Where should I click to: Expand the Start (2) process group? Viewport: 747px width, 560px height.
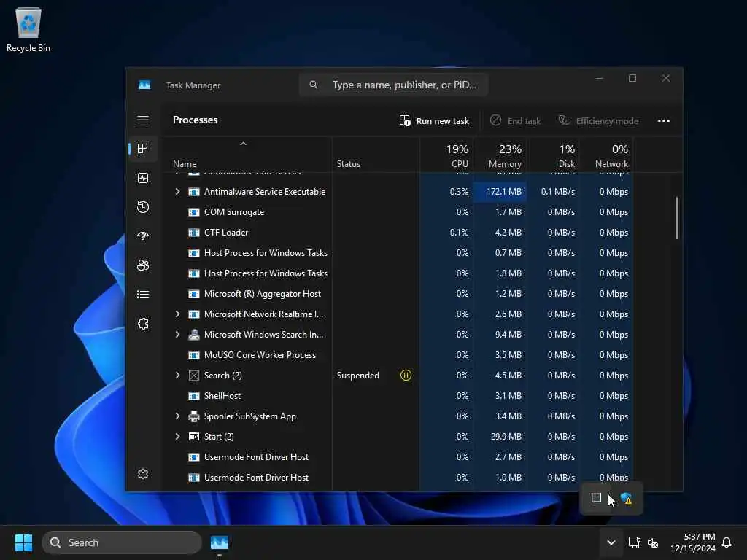(178, 436)
